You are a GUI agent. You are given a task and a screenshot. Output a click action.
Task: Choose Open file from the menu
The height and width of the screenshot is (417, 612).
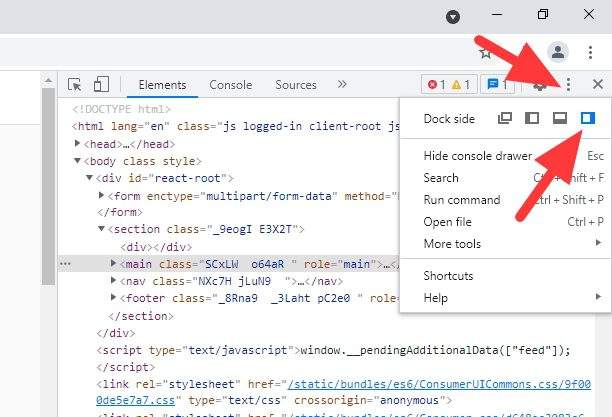coord(505,222)
